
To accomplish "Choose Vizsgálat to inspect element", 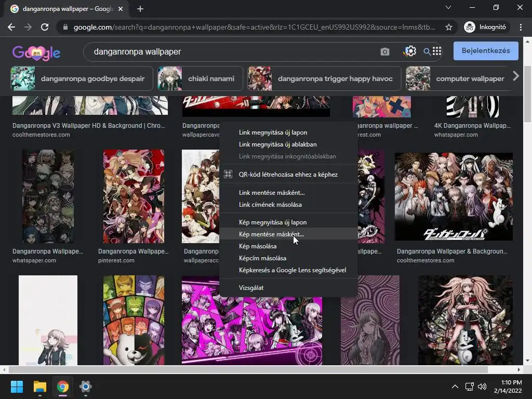I will click(289, 288).
